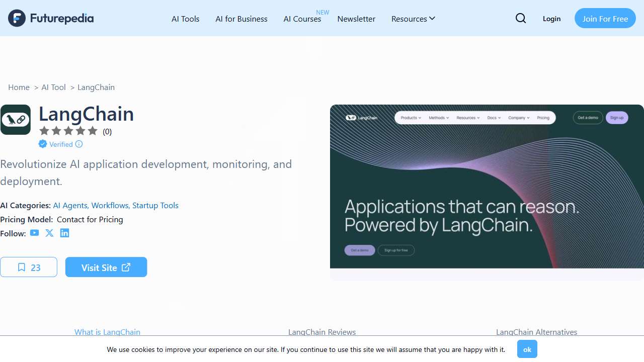
Task: Open Futurepedia's YouTube channel icon
Action: 34,233
